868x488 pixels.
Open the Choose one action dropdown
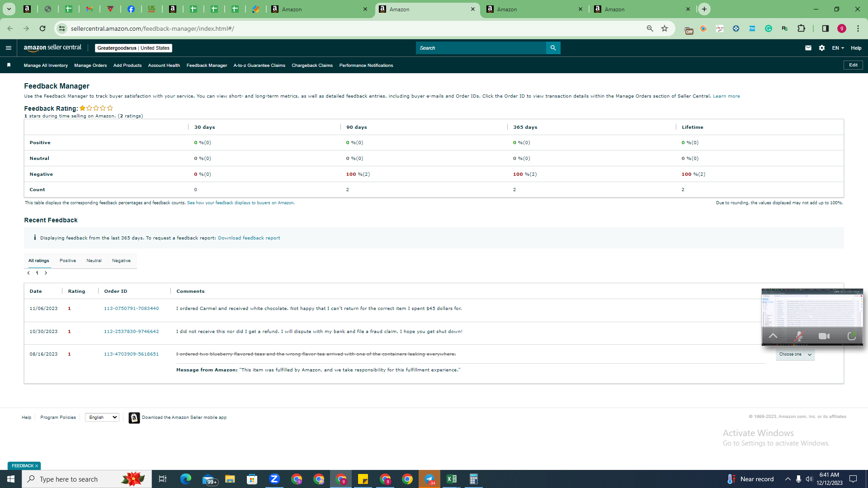point(795,355)
